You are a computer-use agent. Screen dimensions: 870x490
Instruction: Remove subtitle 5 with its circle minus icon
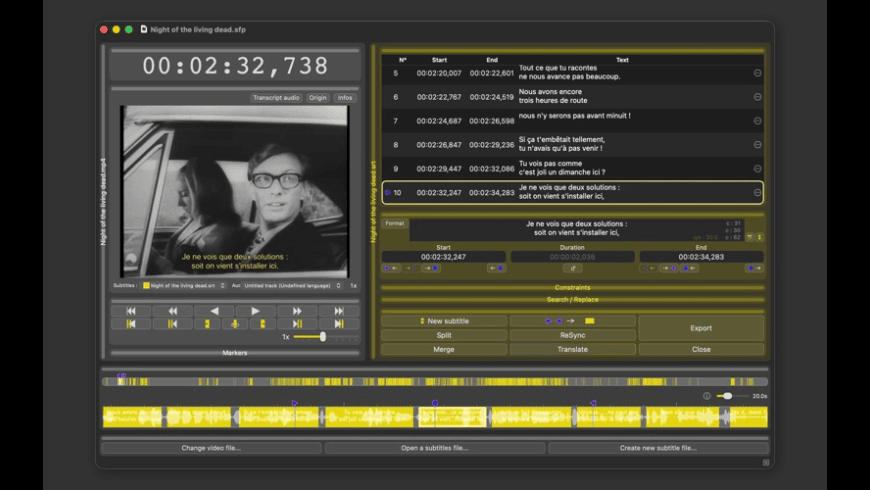(757, 73)
